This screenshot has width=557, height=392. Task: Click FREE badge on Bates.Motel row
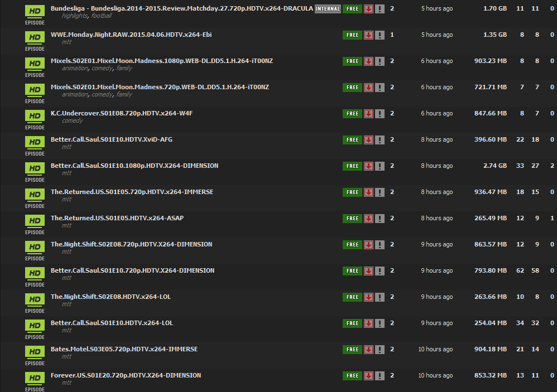tap(352, 350)
